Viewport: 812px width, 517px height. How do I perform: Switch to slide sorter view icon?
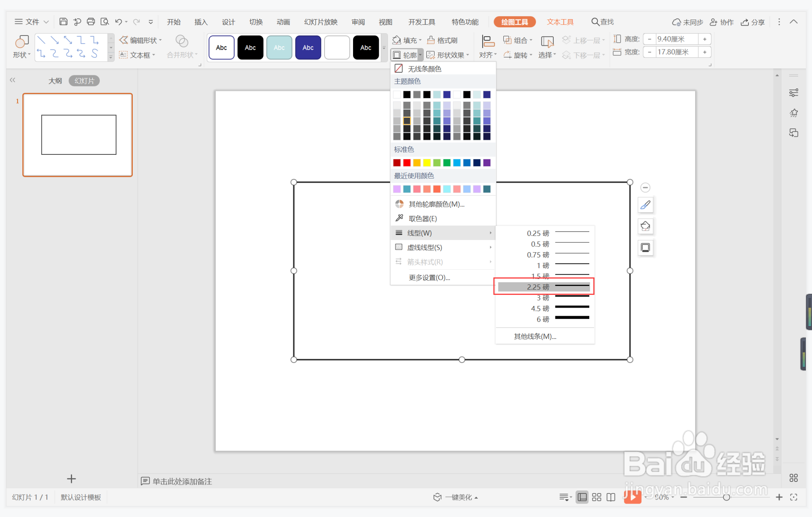point(597,497)
